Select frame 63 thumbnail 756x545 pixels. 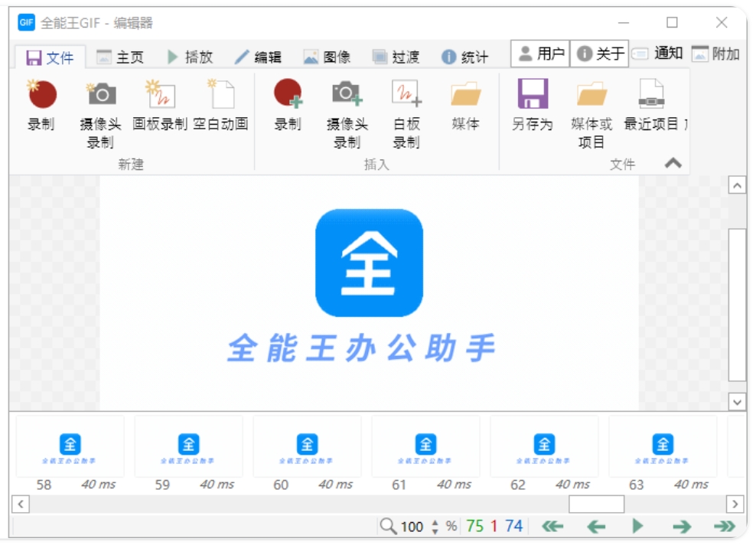663,446
